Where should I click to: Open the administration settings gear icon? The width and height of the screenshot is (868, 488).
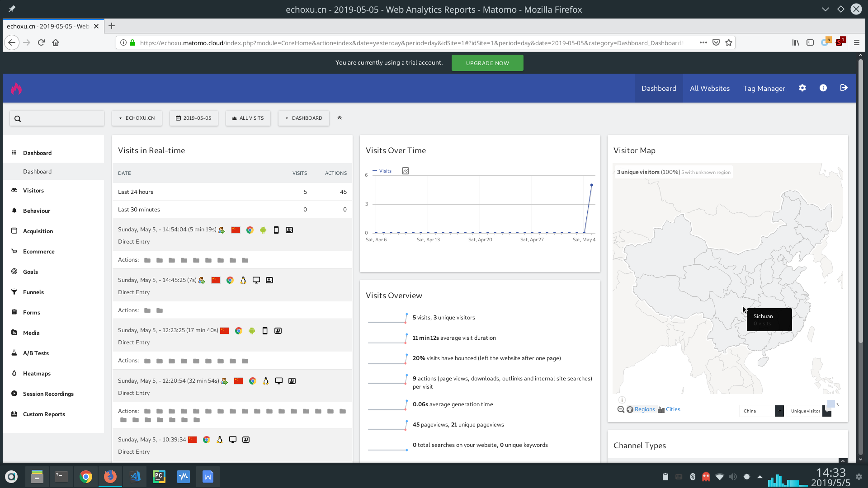802,88
